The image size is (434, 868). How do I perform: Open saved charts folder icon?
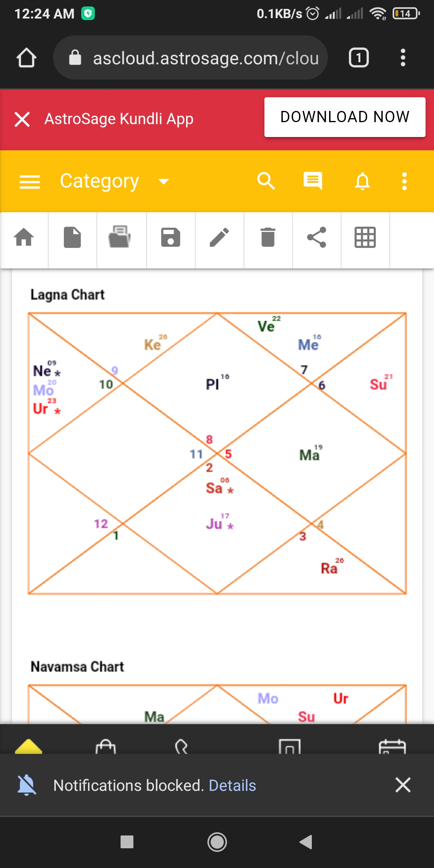[x=120, y=237]
